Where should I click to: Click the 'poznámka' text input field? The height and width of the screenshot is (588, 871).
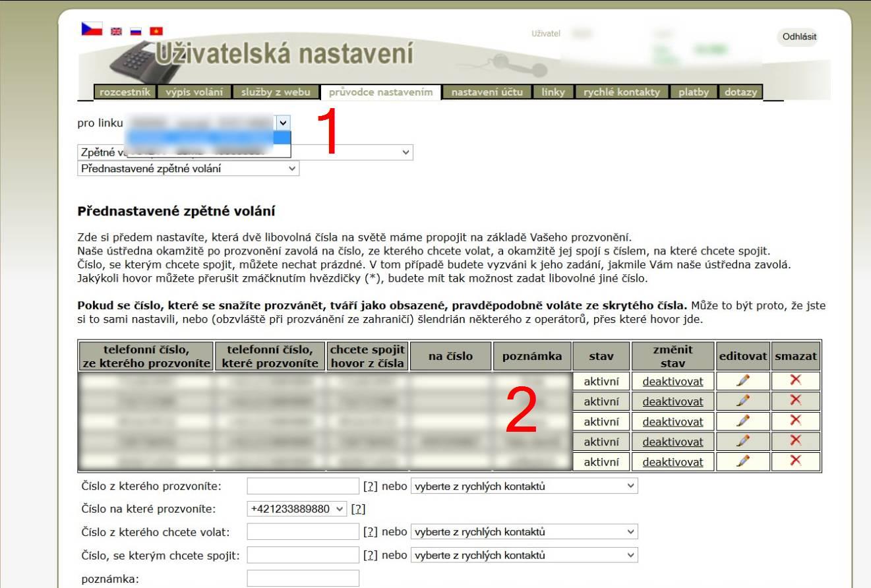(303, 579)
